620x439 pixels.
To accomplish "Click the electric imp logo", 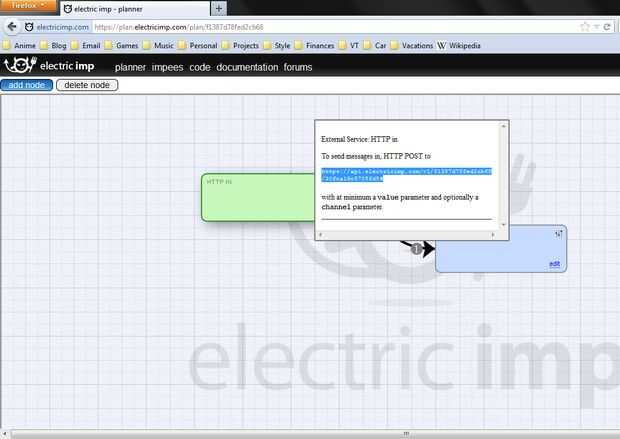I will point(49,65).
